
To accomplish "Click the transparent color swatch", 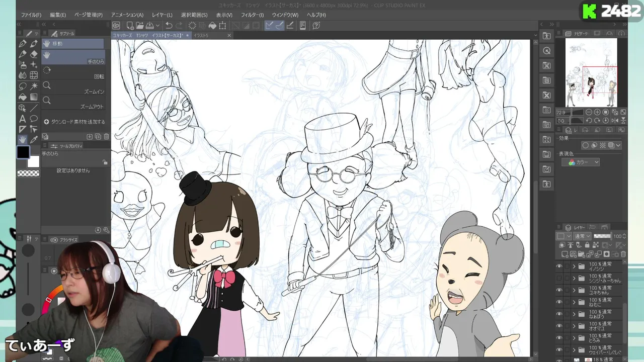I will tap(28, 173).
